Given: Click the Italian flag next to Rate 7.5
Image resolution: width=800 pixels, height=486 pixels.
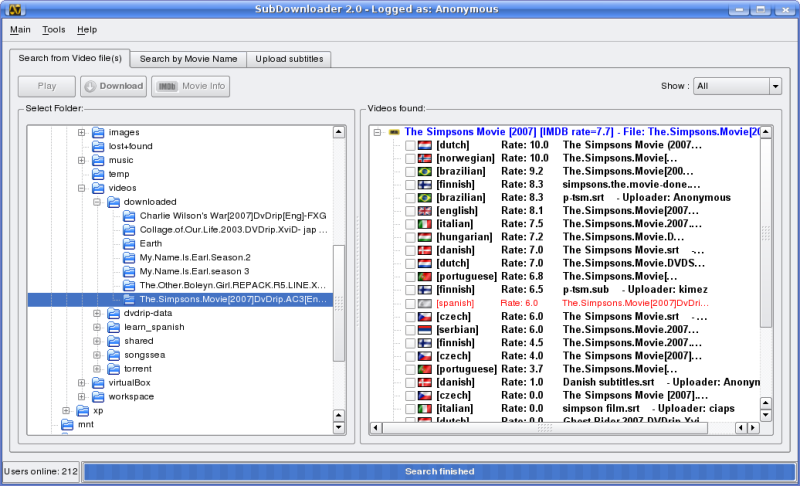Looking at the screenshot, I should click(x=425, y=224).
